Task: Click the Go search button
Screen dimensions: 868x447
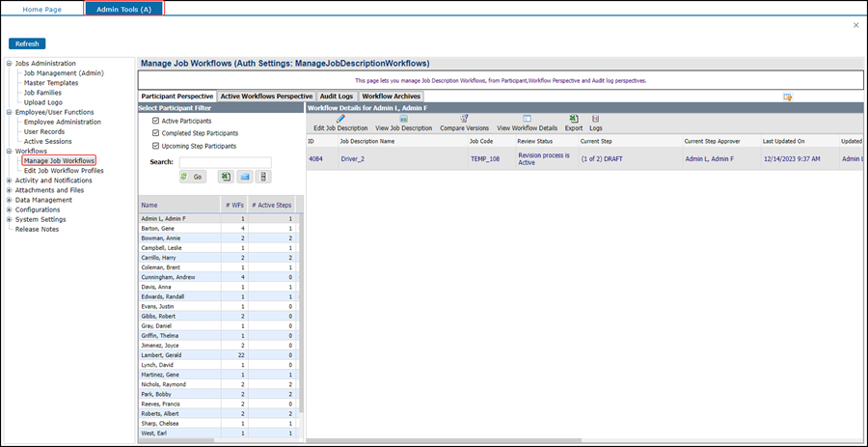Action: [x=192, y=177]
